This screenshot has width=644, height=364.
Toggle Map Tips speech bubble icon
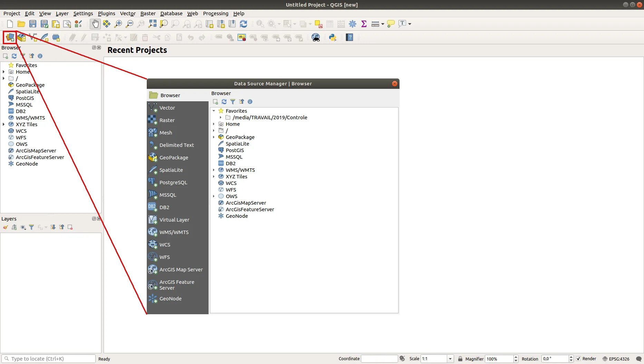(391, 24)
